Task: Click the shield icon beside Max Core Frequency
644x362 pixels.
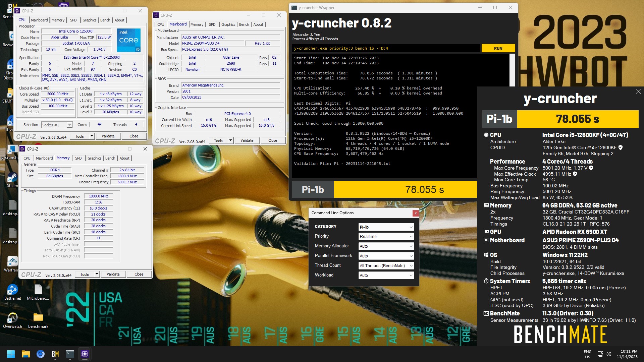Action: (591, 168)
